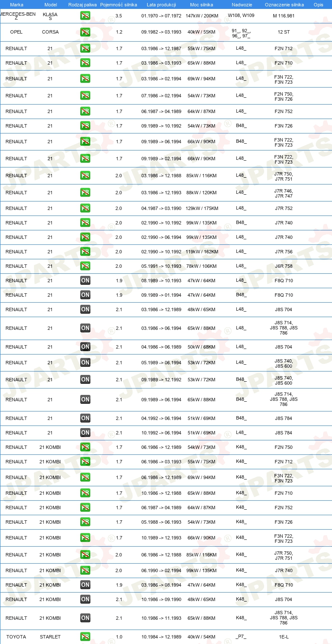Screen dimensions: 332x644
Task: Click PB icon in the 129kW / 175KM row
Action: point(85,208)
